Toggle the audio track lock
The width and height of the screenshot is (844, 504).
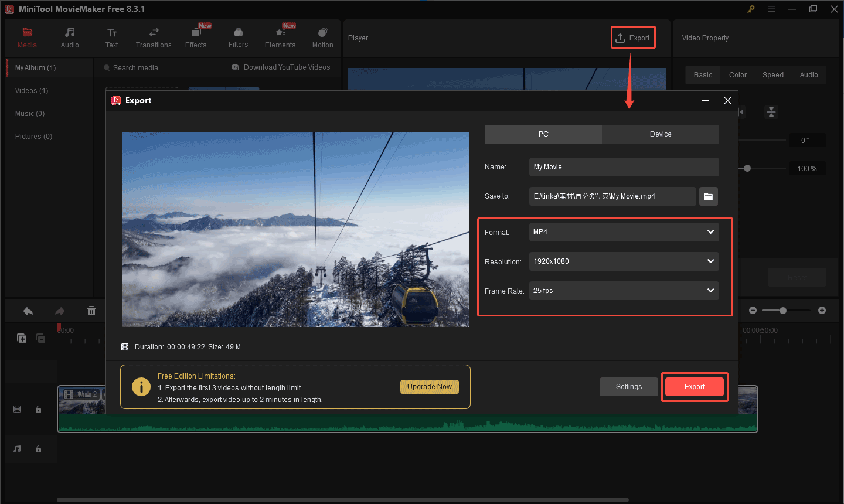(39, 449)
